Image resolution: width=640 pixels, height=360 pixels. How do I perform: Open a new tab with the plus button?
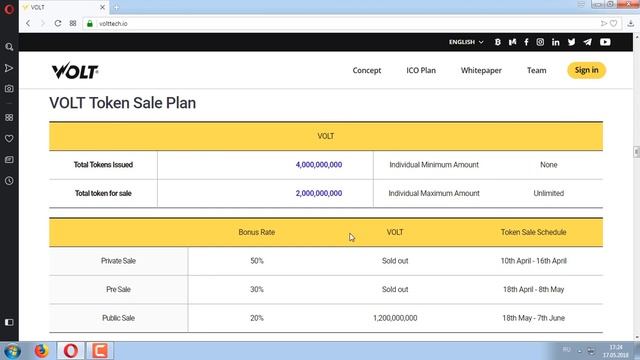(116, 7)
